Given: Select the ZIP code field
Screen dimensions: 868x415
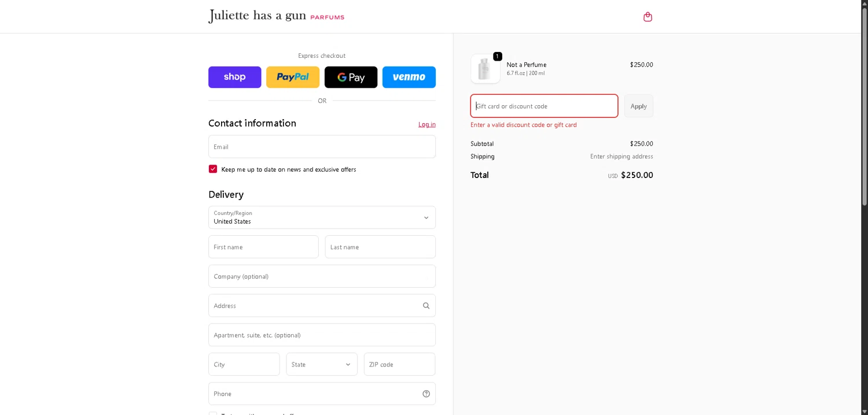Looking at the screenshot, I should click(399, 364).
